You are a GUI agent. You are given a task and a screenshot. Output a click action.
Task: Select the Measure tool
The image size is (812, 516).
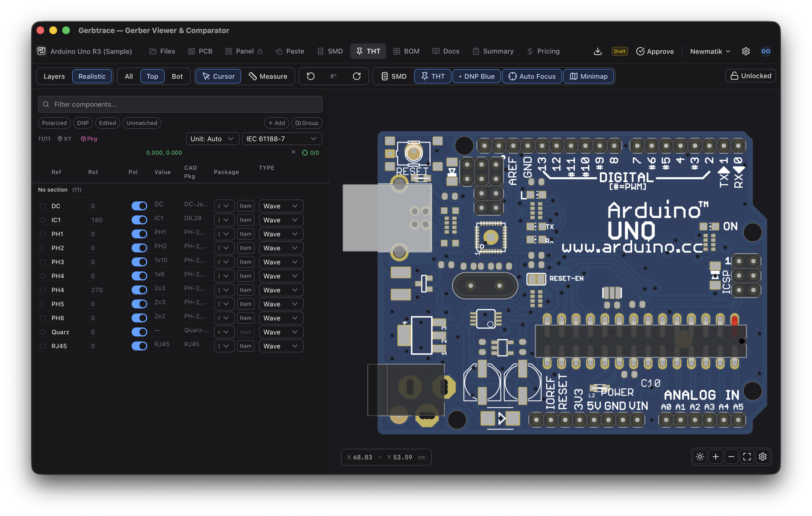[x=268, y=76]
